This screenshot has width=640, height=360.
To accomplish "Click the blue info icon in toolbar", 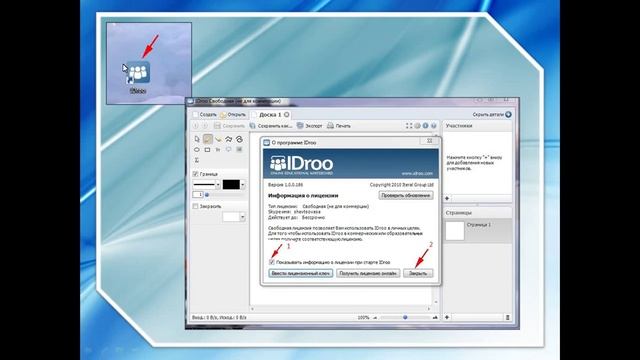I will click(425, 126).
